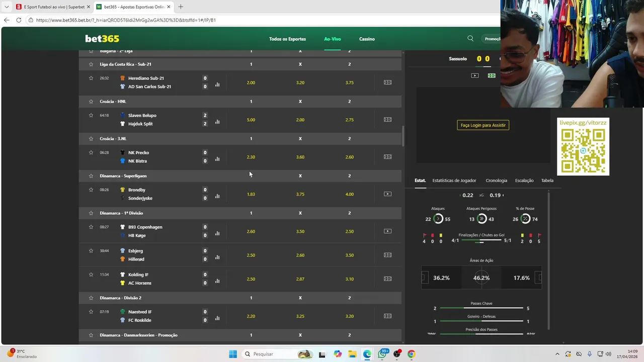Favorite the NK Precko match star
The height and width of the screenshot is (362, 644).
91,152
